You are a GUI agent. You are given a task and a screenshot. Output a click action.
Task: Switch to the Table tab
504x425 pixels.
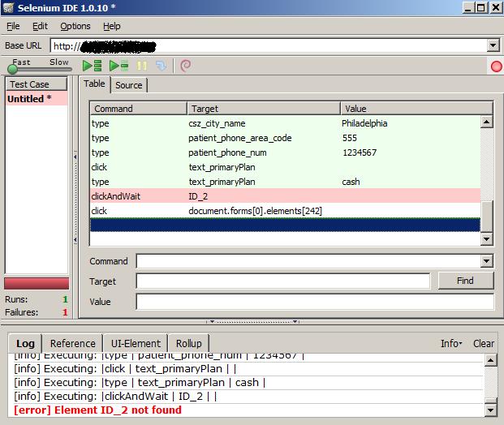94,84
